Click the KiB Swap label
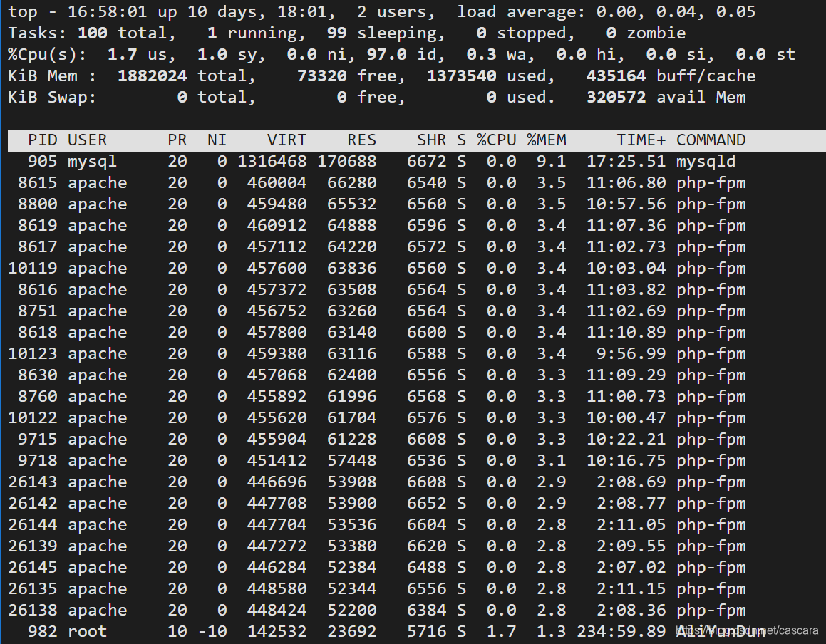The width and height of the screenshot is (826, 644). [52, 97]
